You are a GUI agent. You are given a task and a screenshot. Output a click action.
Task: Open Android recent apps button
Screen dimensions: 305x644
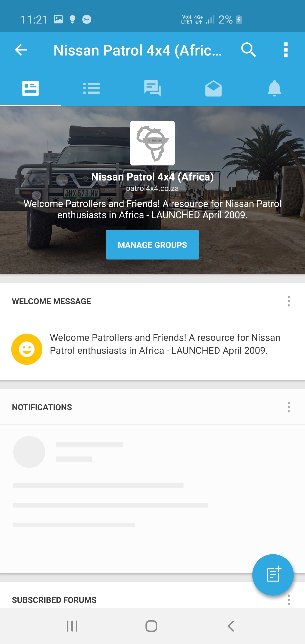click(x=72, y=626)
